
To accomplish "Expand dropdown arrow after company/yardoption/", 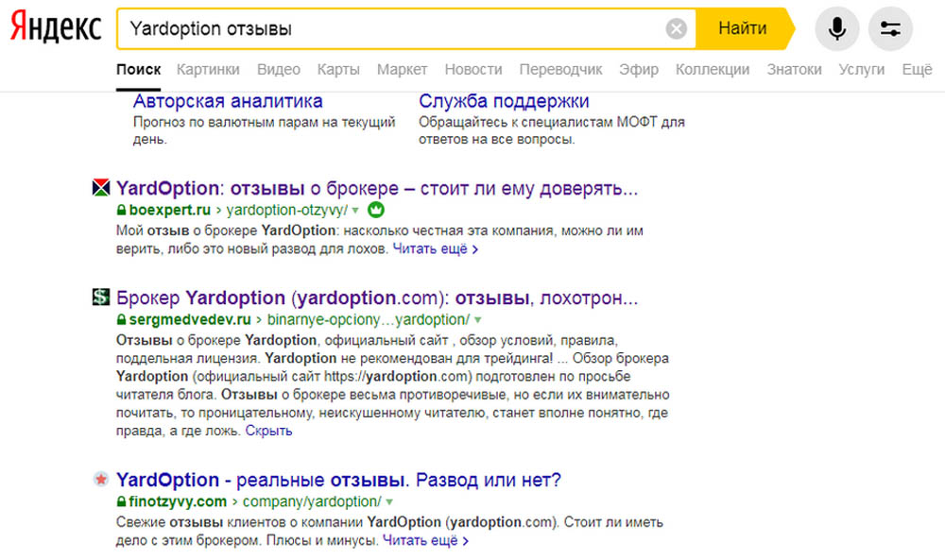I will (x=389, y=501).
